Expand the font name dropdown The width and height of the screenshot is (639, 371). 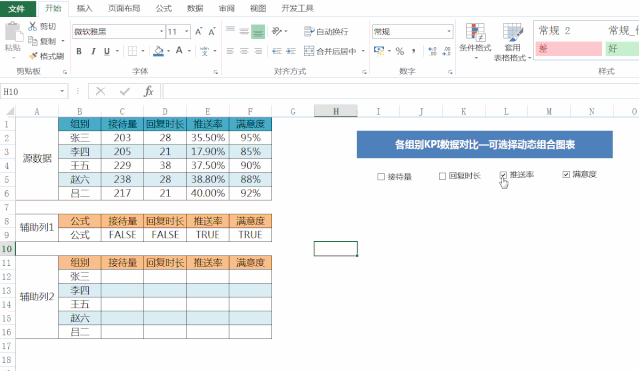point(161,31)
